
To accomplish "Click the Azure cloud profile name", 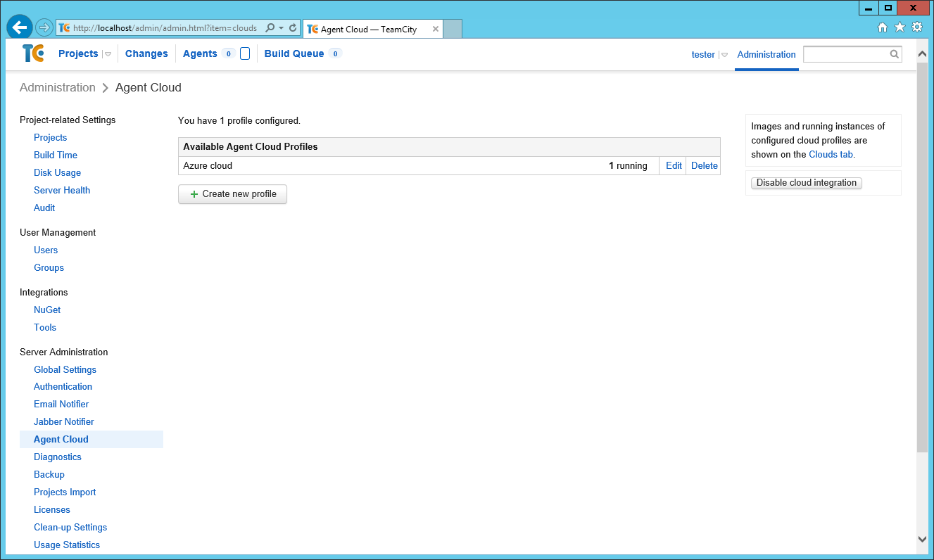I will click(208, 166).
